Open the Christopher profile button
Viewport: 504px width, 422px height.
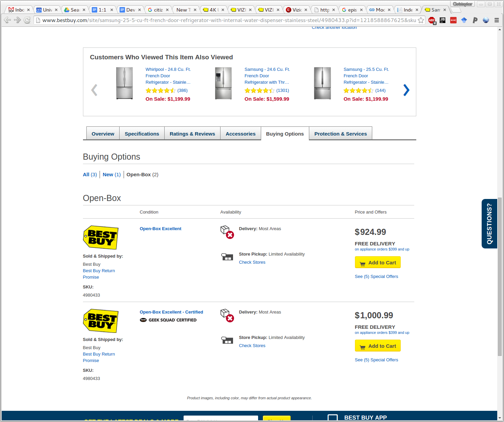[x=462, y=4]
